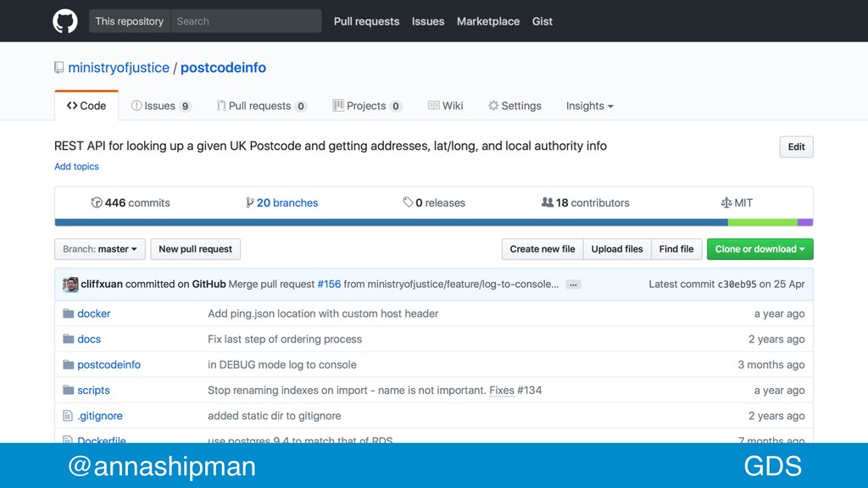Click the purple segment of language bar

pyautogui.click(x=805, y=223)
